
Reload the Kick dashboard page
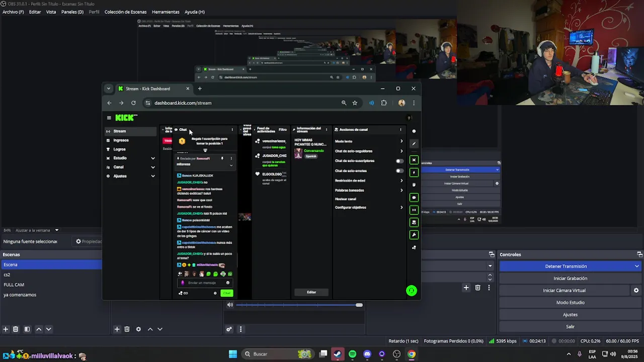(133, 103)
